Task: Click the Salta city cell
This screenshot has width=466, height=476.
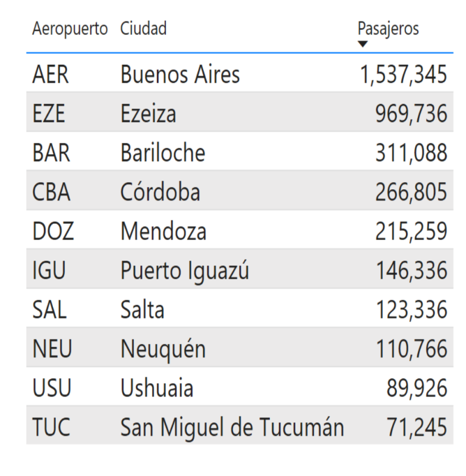Action: coord(142,310)
